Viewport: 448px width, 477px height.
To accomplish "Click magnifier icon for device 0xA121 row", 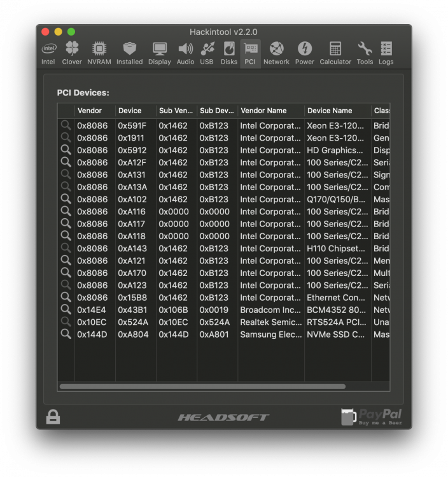I will tap(66, 260).
